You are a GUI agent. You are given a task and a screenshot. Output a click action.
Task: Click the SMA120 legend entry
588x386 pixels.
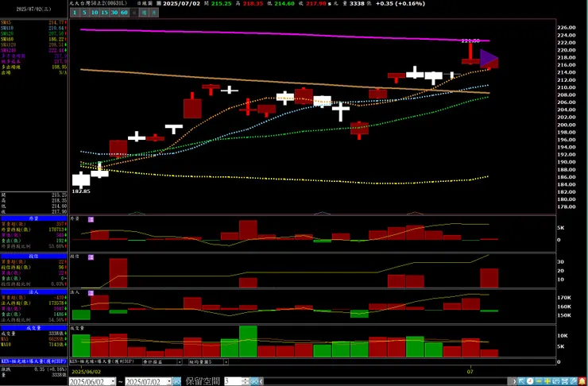point(33,44)
